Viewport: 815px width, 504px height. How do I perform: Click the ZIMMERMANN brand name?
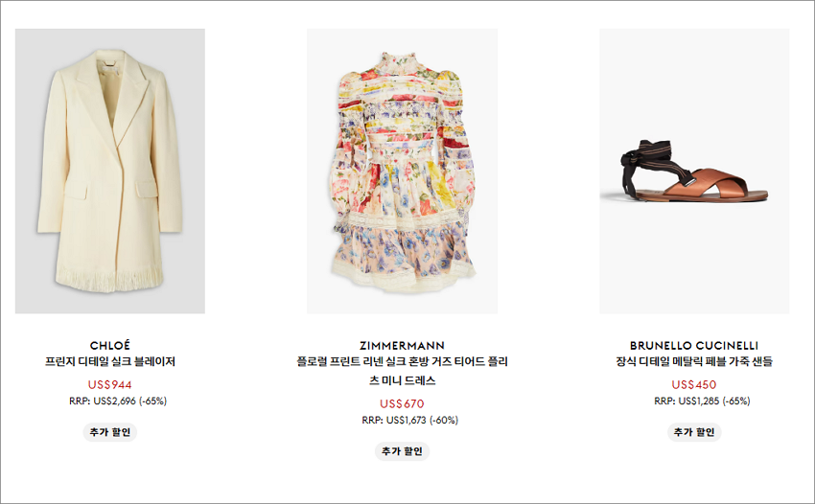[403, 346]
